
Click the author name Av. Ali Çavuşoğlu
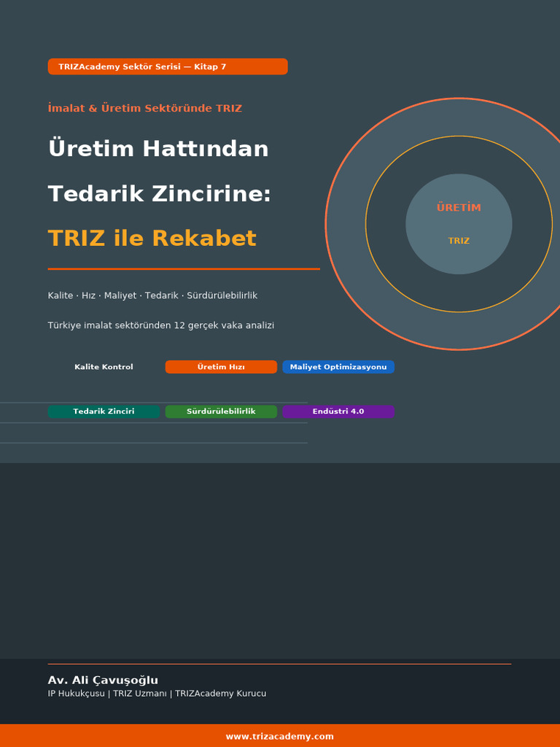tap(103, 681)
